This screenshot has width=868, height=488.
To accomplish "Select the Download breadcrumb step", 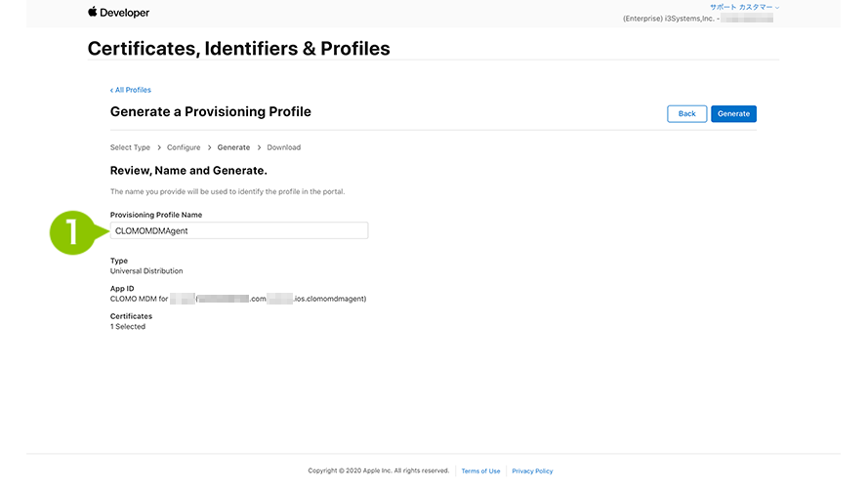I will click(x=284, y=147).
